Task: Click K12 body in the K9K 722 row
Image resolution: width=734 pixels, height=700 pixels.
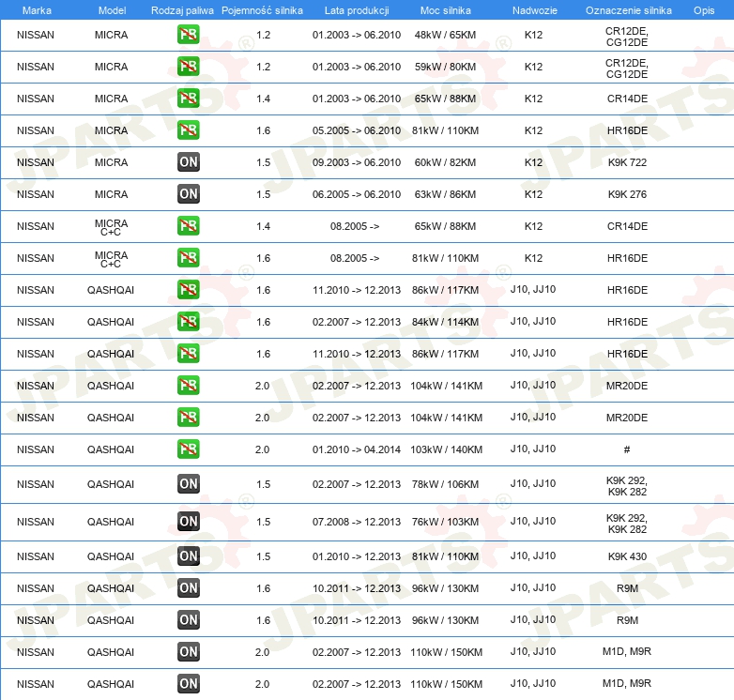Action: (533, 162)
